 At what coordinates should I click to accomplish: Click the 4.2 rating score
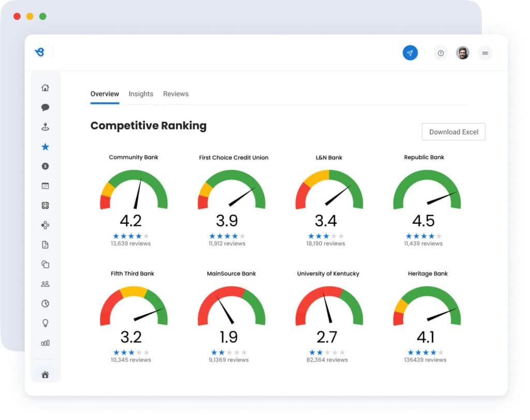coord(131,221)
